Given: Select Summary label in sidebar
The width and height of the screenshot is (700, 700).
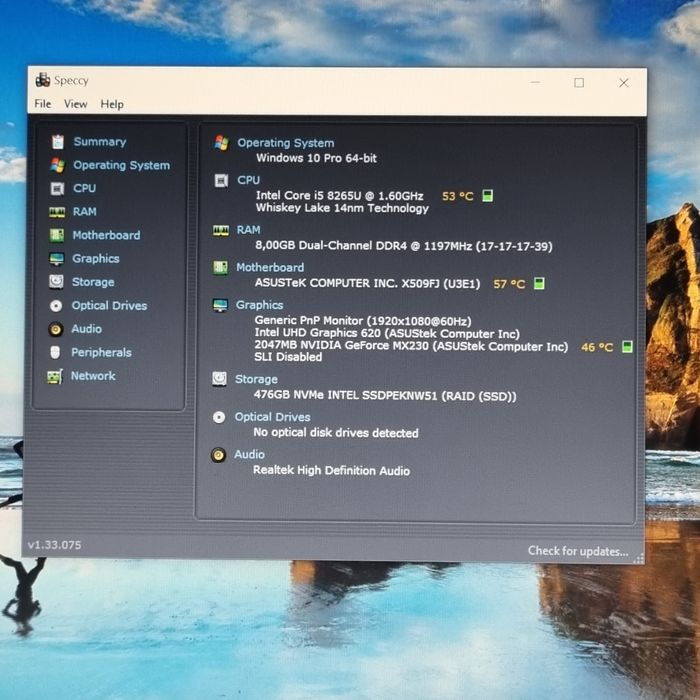Looking at the screenshot, I should pyautogui.click(x=100, y=142).
